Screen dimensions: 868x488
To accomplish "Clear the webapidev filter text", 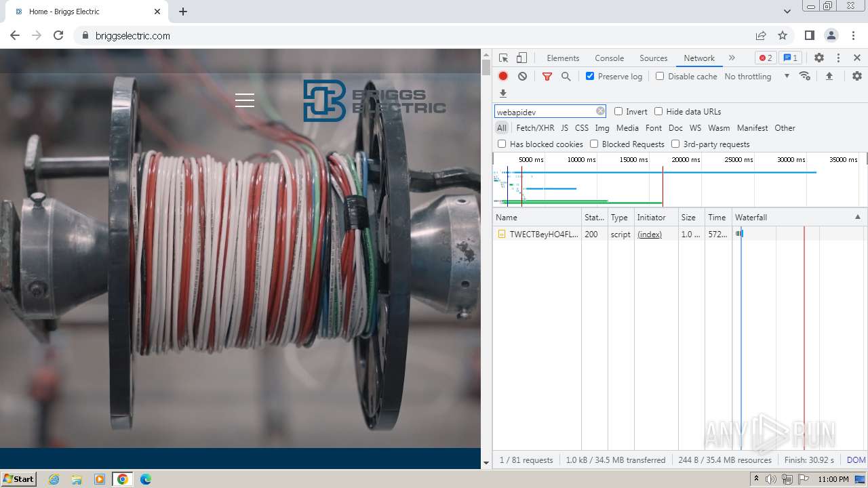I will [x=600, y=111].
